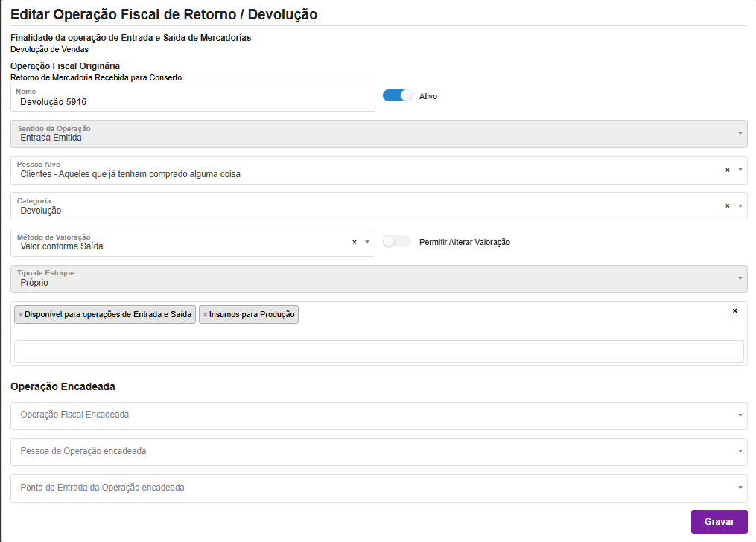This screenshot has height=542, width=756.
Task: Disable the Ativo toggle
Action: (x=398, y=96)
